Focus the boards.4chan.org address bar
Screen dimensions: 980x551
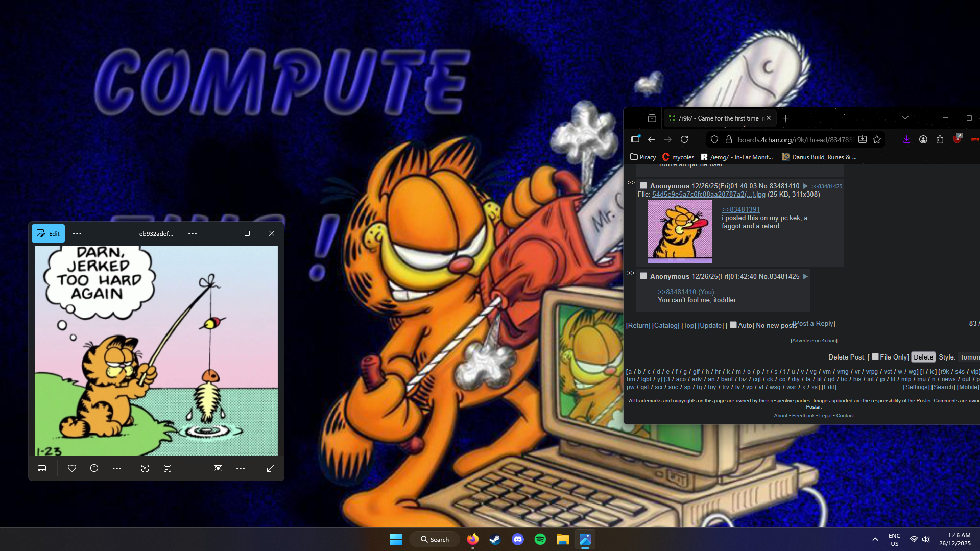(795, 140)
